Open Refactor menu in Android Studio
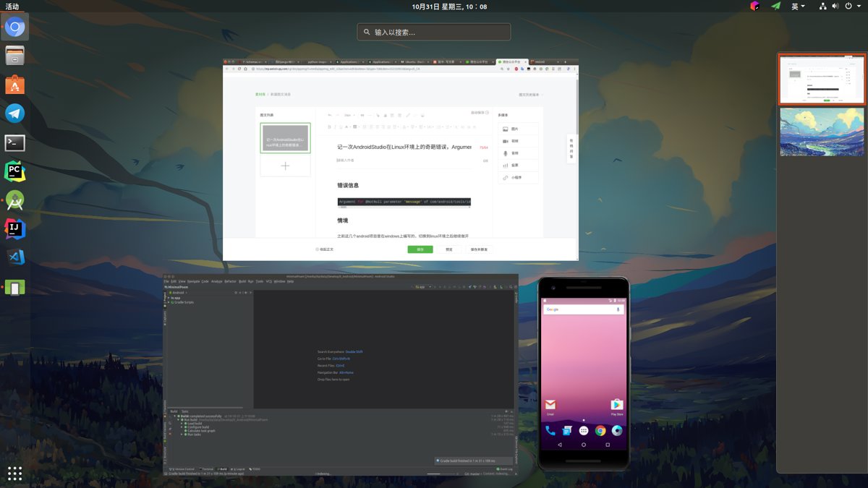 tap(231, 281)
